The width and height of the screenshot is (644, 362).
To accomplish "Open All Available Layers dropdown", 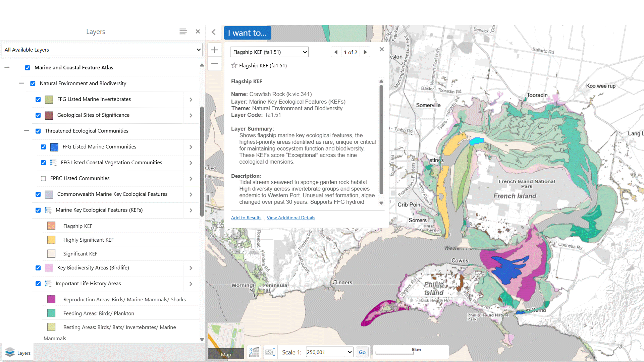I will coord(102,50).
